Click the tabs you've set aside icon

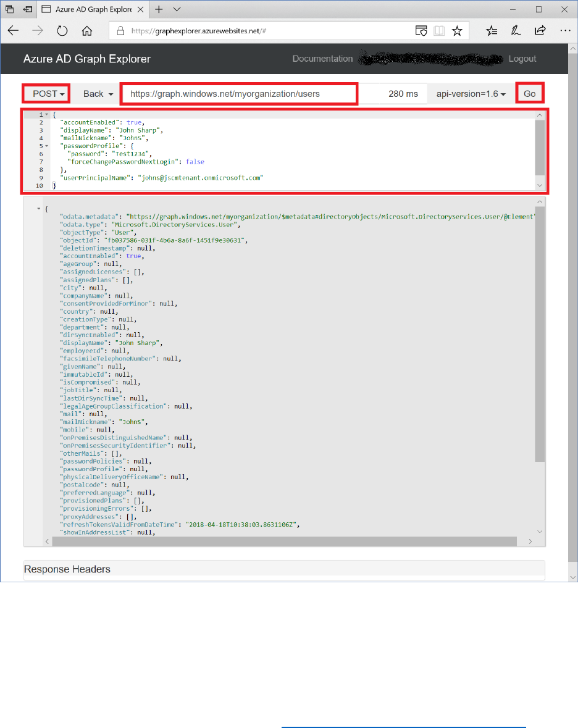tap(10, 9)
